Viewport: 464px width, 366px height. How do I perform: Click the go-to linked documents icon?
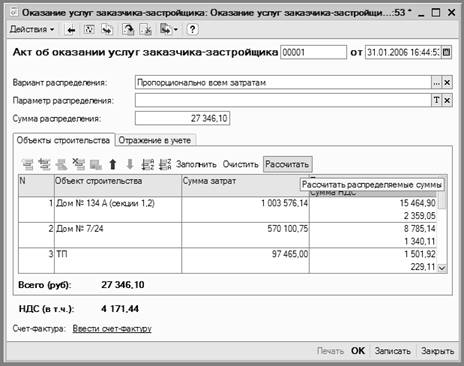(107, 30)
